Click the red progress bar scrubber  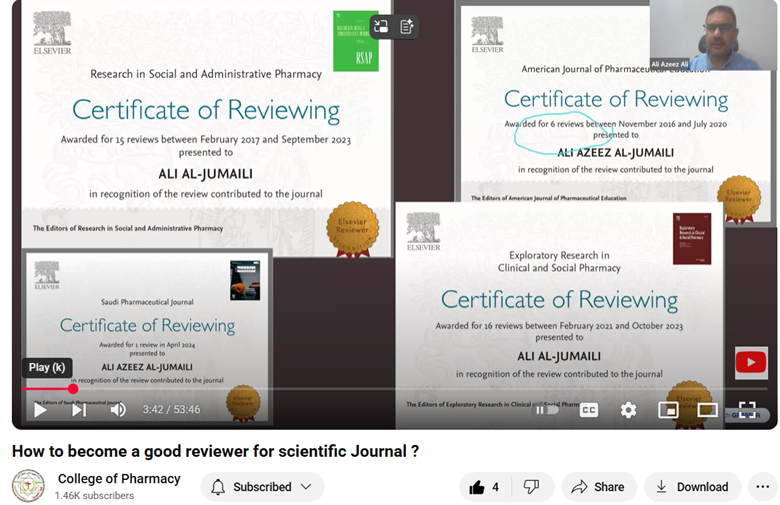click(x=73, y=389)
